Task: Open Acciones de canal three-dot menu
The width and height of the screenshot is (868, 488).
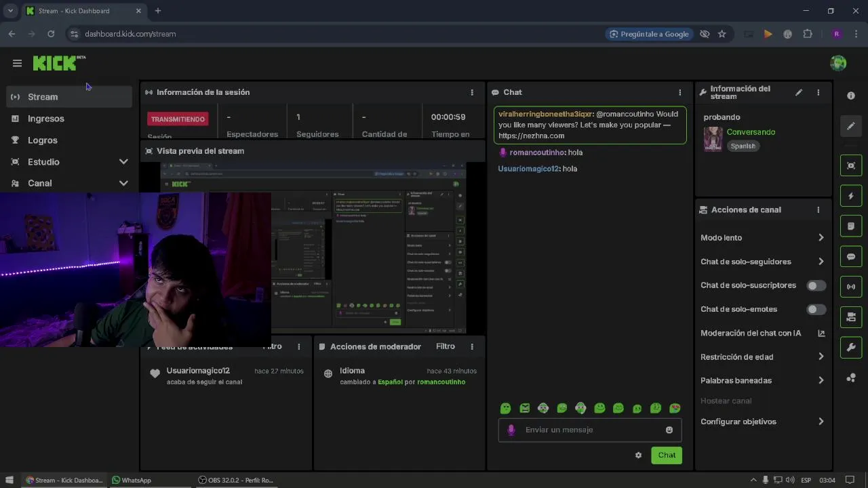Action: click(818, 210)
